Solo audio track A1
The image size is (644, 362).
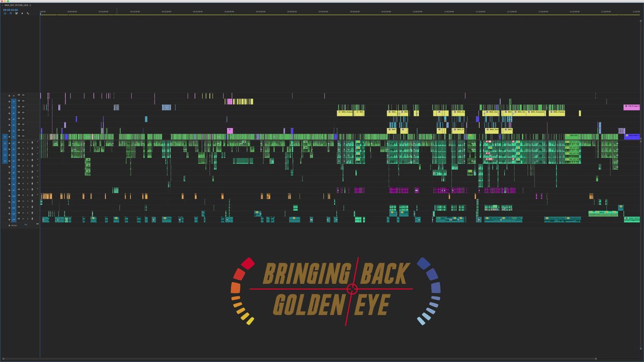pos(28,143)
